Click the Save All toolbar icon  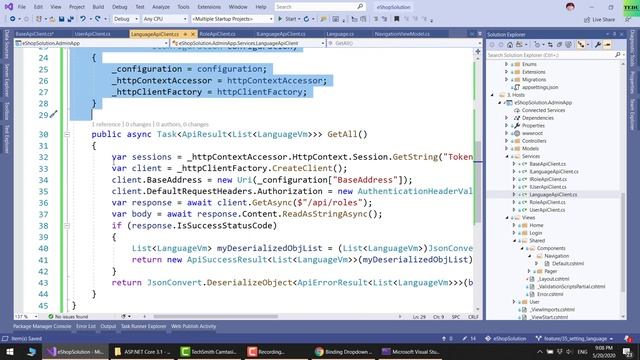pos(71,19)
